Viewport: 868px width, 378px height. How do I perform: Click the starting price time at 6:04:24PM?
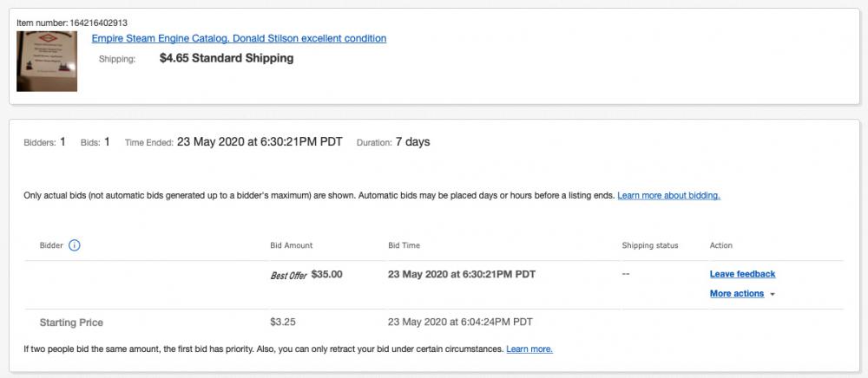460,322
